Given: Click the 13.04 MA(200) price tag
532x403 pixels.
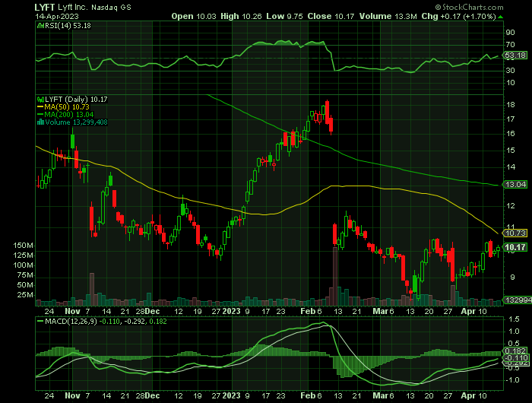Looking at the screenshot, I should coord(515,184).
